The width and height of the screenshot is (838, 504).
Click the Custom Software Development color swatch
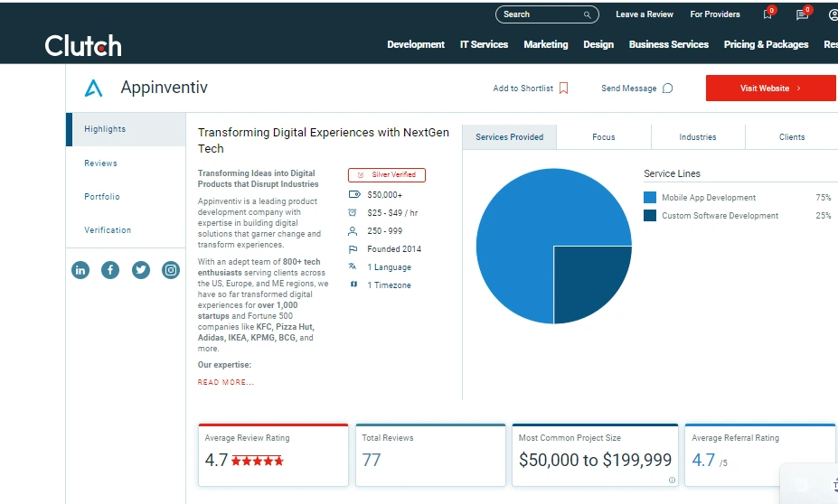pyautogui.click(x=650, y=216)
